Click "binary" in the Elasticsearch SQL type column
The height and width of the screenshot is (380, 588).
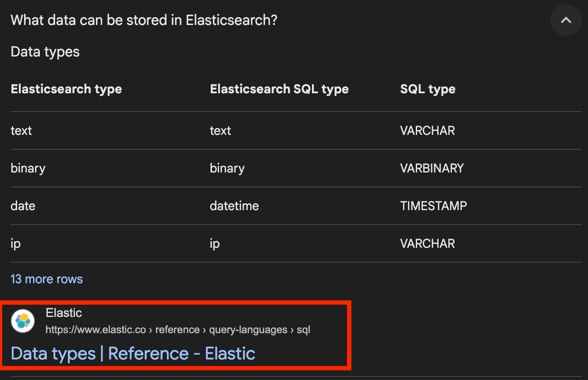click(227, 168)
